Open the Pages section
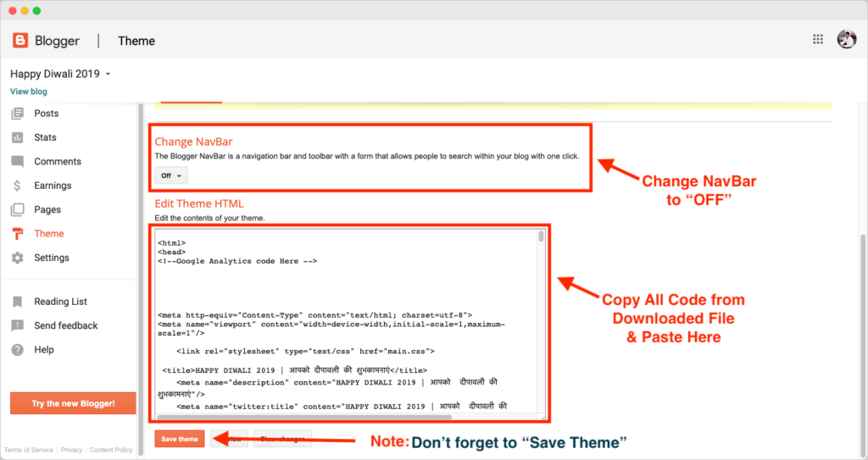868x460 pixels. (x=47, y=210)
